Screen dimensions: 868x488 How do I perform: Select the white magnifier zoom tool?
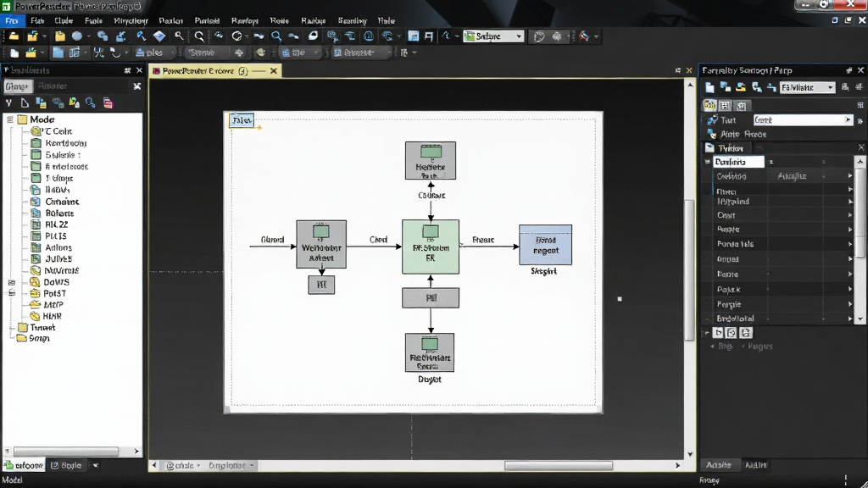[x=199, y=36]
